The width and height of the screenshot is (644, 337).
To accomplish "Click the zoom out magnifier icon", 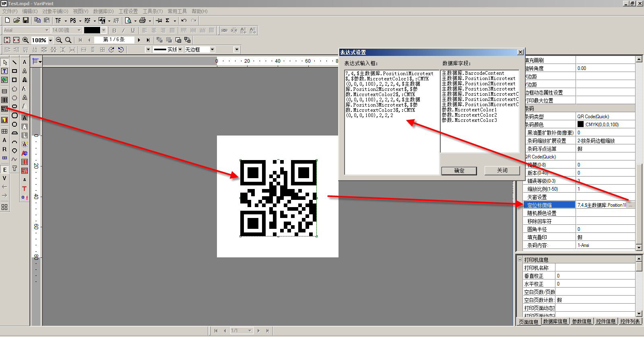I will pos(59,40).
